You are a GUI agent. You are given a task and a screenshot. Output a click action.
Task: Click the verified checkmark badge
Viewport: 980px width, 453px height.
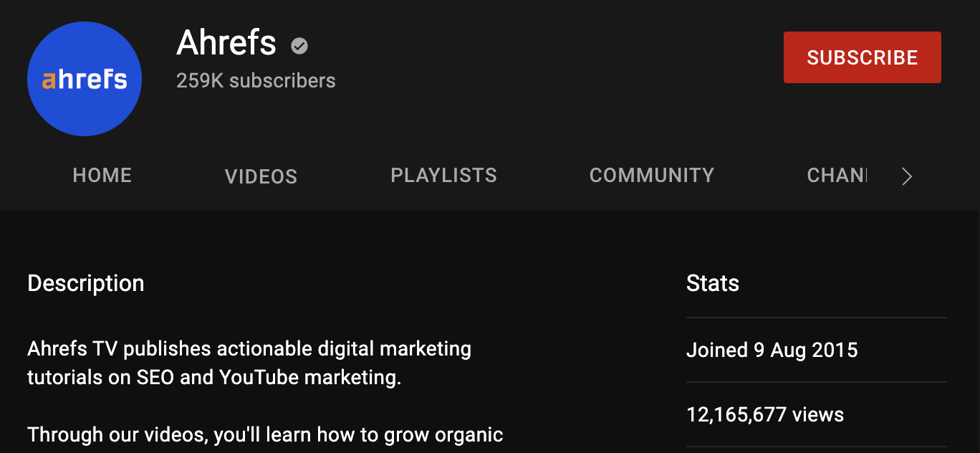299,46
